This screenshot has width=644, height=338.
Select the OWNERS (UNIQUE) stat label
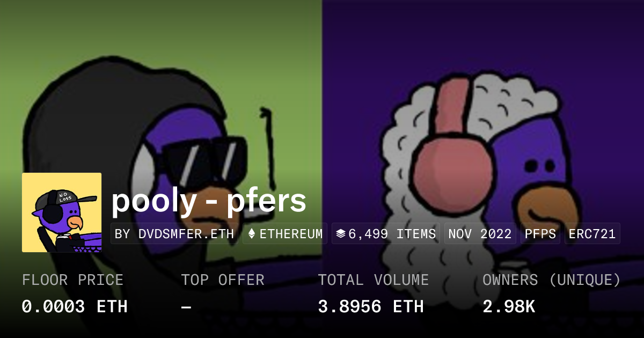552,280
